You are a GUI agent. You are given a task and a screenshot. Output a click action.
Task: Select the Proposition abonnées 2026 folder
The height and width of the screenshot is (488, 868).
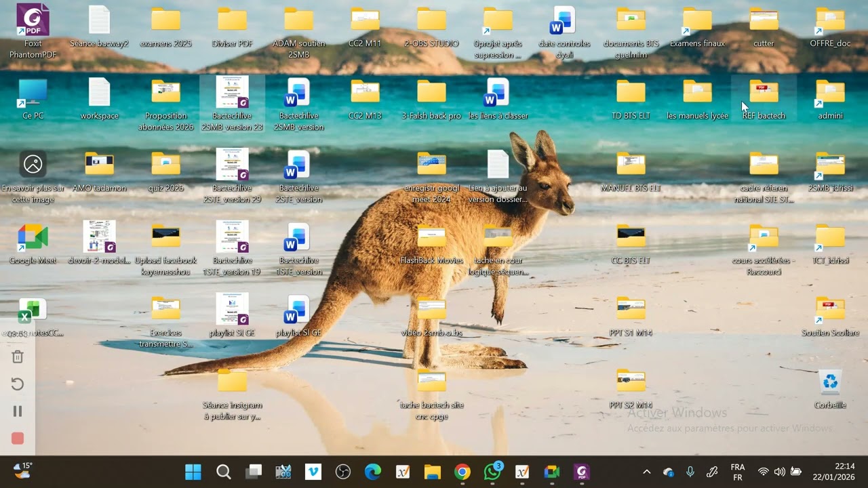(165, 104)
